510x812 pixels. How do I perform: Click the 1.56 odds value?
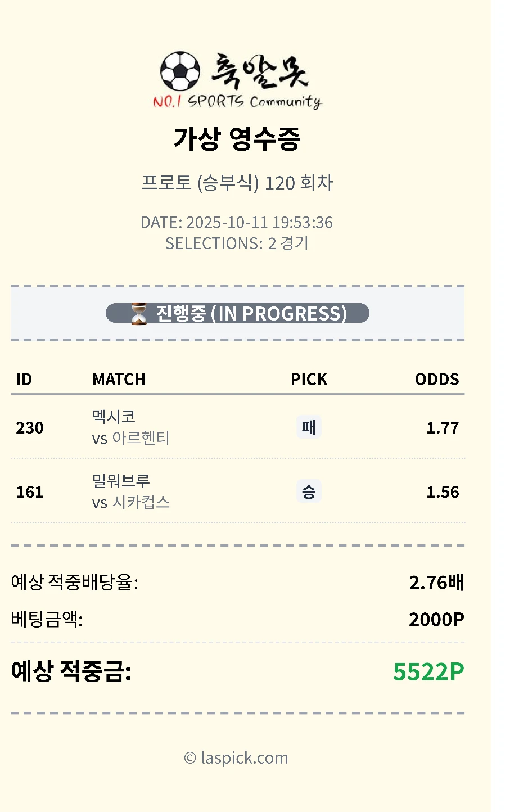(x=443, y=492)
